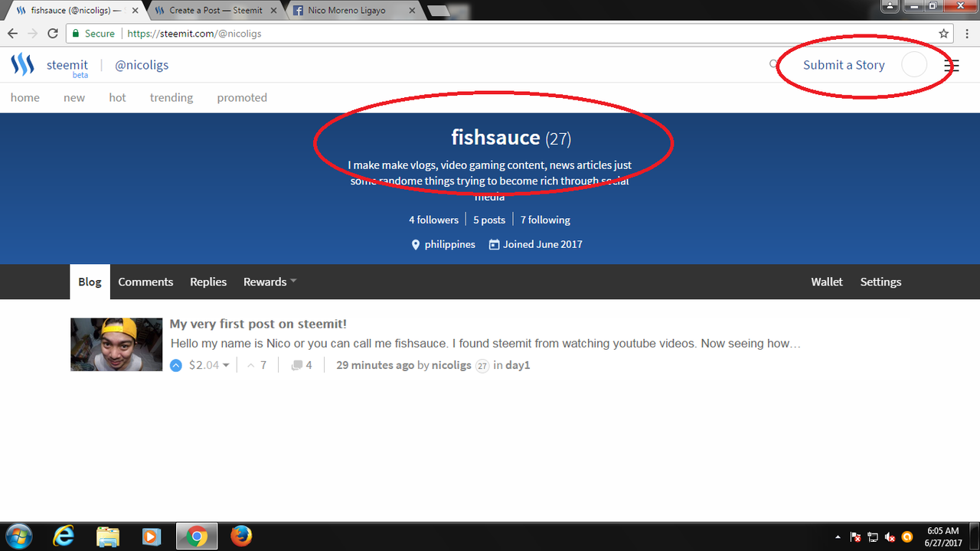Viewport: 980px width, 551px height.
Task: Click the 5 posts link
Action: (489, 220)
